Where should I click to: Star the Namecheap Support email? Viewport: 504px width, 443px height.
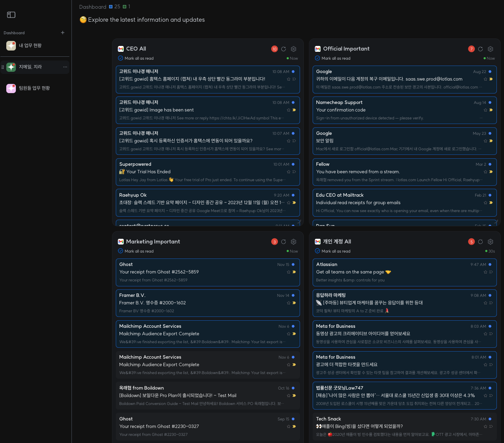coord(485,110)
